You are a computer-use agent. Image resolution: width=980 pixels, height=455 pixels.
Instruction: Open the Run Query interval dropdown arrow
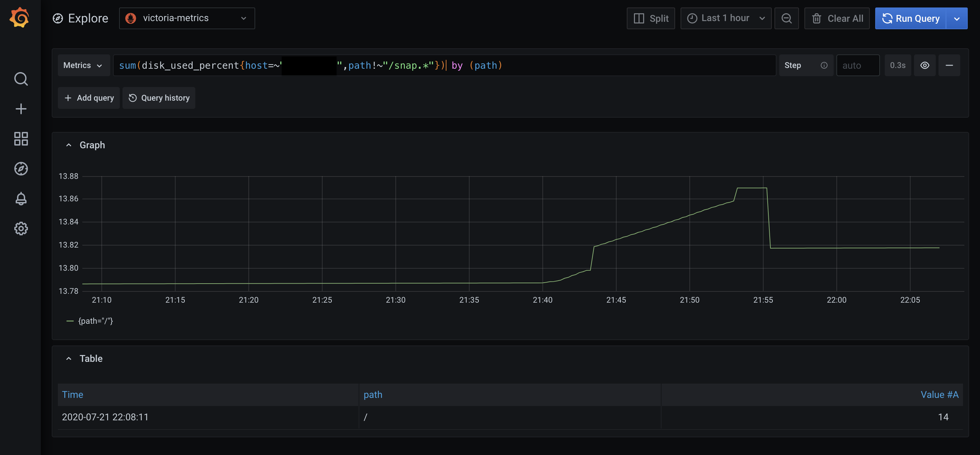[x=957, y=18]
